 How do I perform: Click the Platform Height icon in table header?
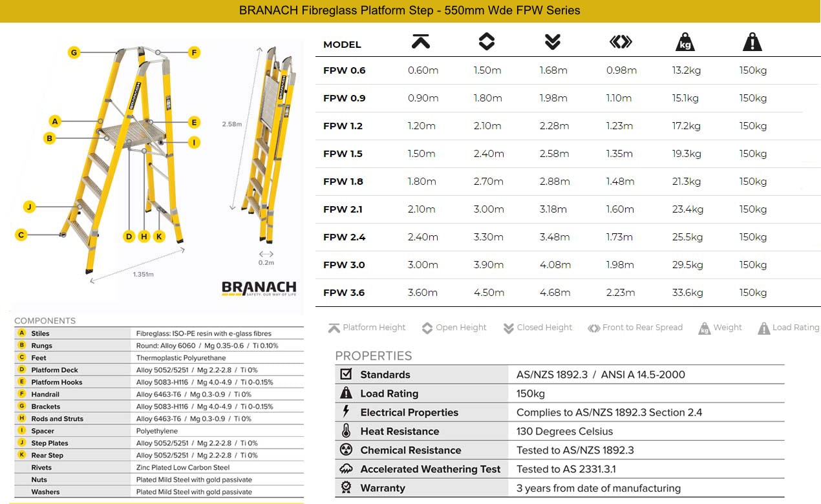click(421, 43)
